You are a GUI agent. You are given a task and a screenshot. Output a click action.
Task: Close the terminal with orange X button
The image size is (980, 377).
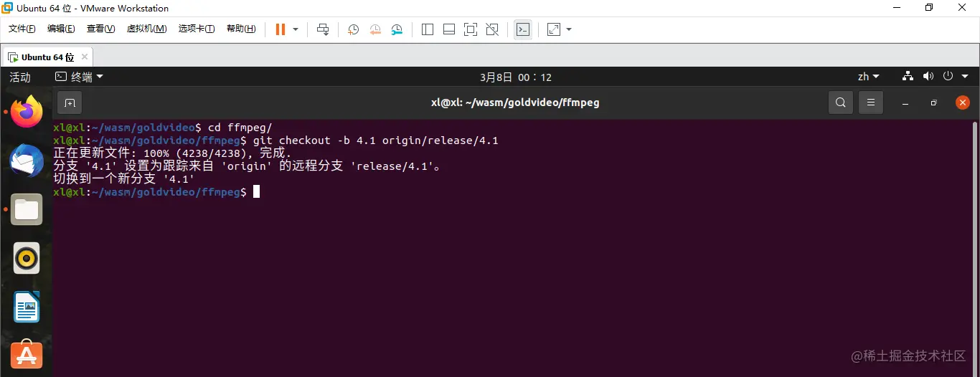click(x=963, y=102)
